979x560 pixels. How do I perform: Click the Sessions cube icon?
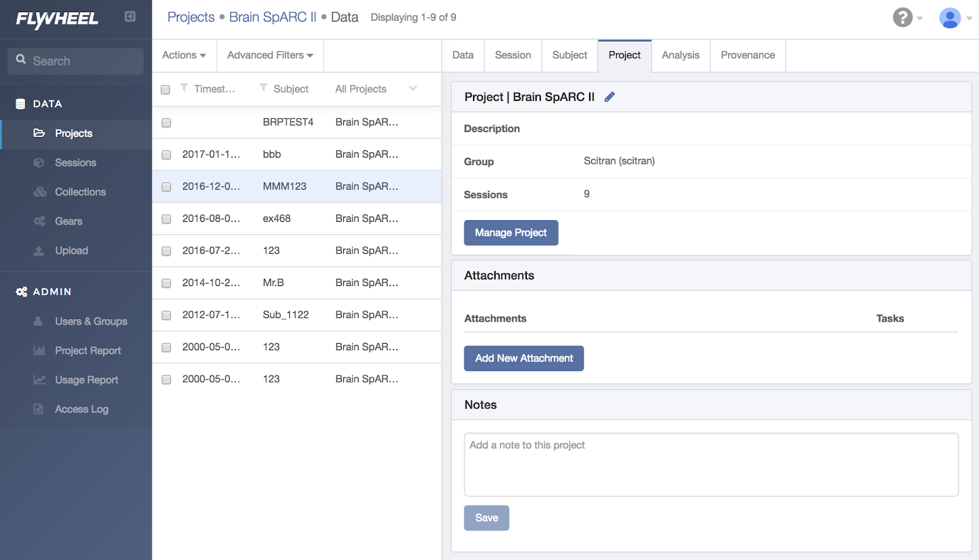click(39, 163)
